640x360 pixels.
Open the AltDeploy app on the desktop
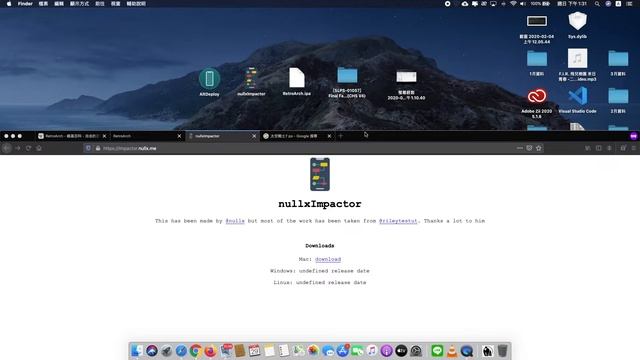pos(209,79)
